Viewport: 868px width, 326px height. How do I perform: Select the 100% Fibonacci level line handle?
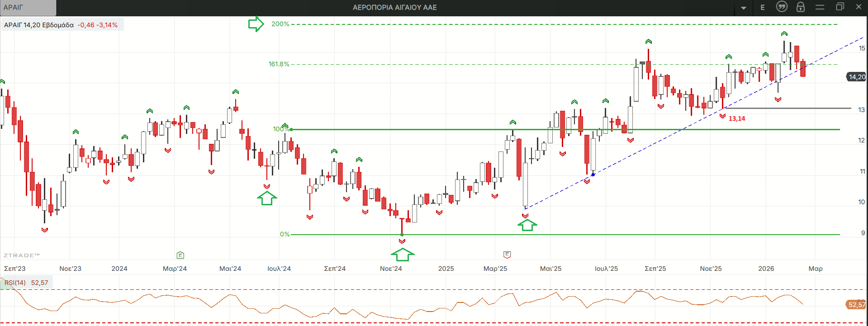[x=291, y=129]
